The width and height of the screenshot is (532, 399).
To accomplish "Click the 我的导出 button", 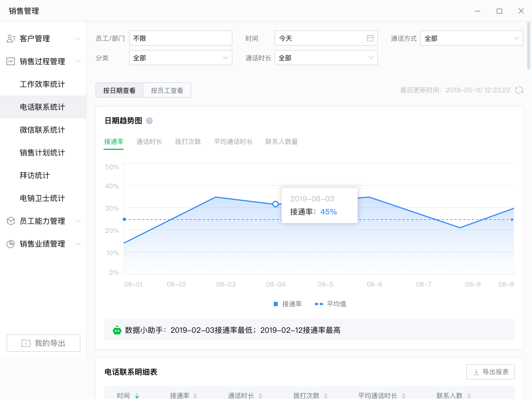I will pos(43,343).
